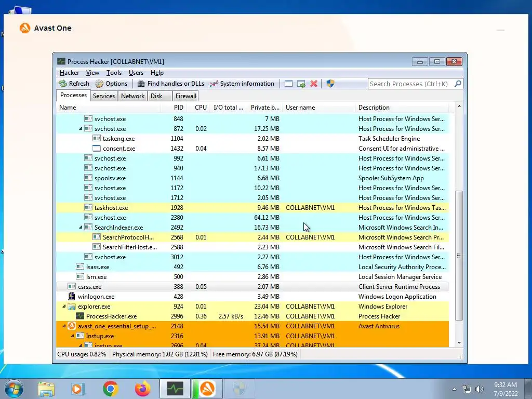Click the explorer.exe folder icon

[71, 307]
